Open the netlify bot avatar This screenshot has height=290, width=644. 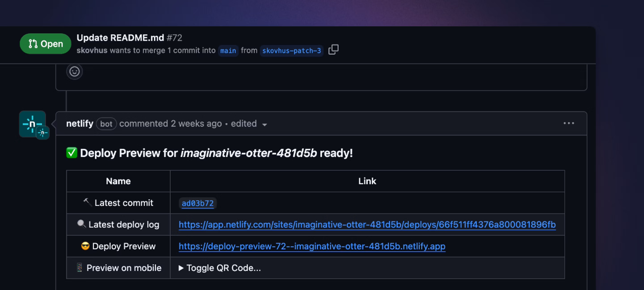pyautogui.click(x=32, y=124)
